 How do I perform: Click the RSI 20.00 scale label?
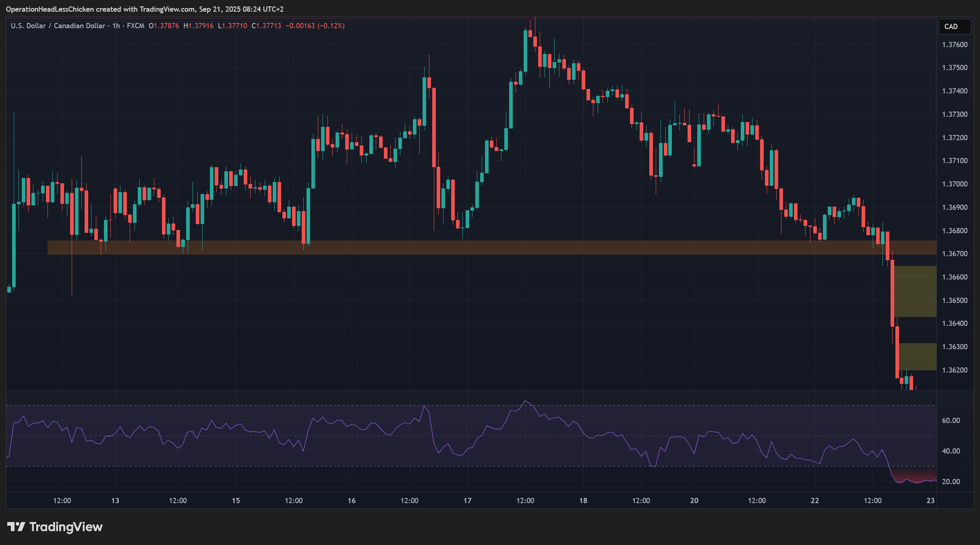951,482
